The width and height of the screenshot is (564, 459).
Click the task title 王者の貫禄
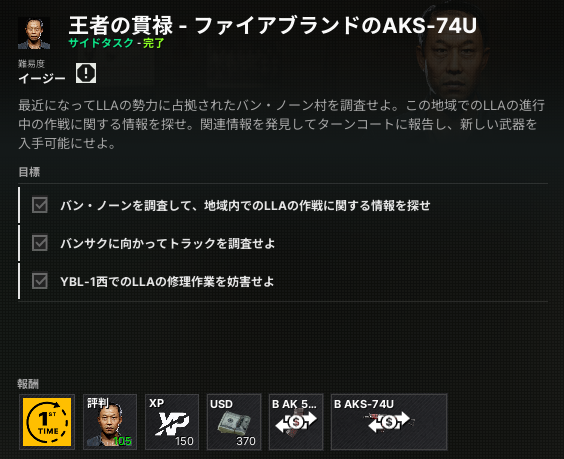pos(120,25)
